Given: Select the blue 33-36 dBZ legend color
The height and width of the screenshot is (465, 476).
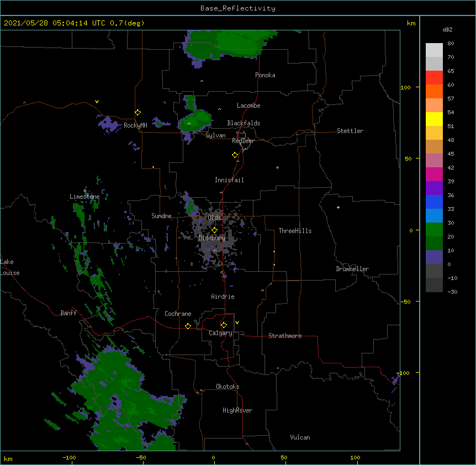Looking at the screenshot, I should tap(434, 202).
